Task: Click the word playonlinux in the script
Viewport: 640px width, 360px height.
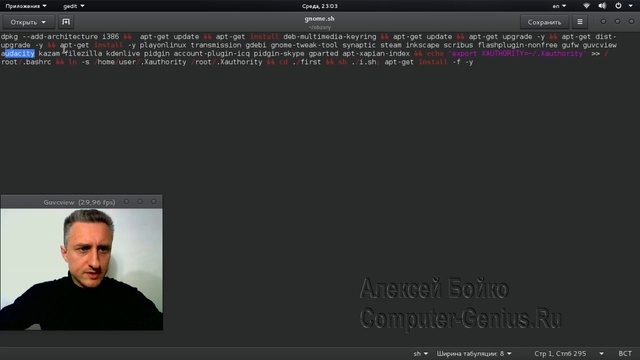Action: click(x=163, y=45)
